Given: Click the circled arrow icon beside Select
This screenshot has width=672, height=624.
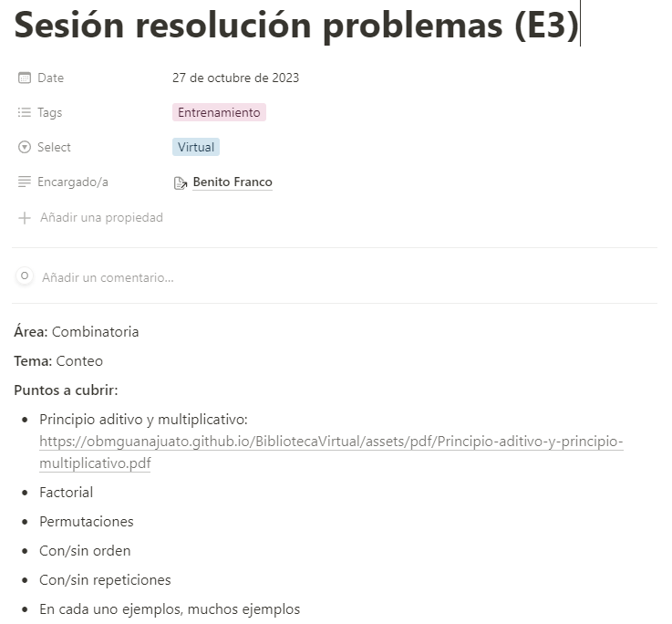Looking at the screenshot, I should coord(25,147).
